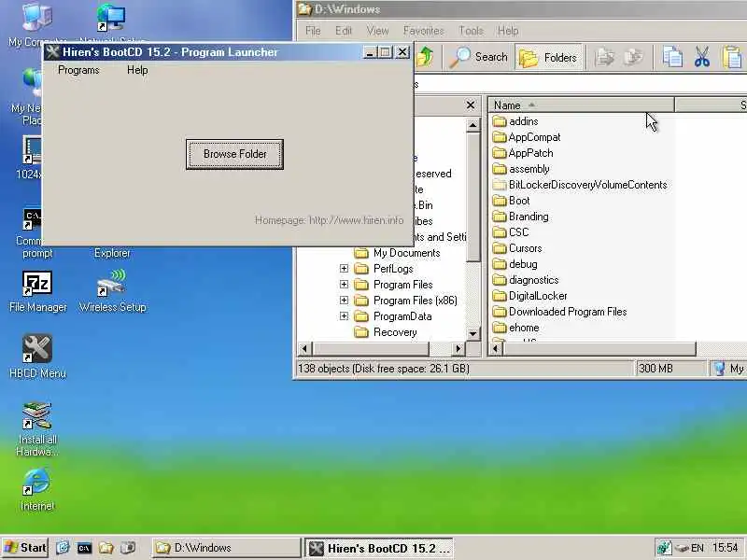Open the Network Setup desktop icon
This screenshot has height=560, width=747.
tap(111, 19)
